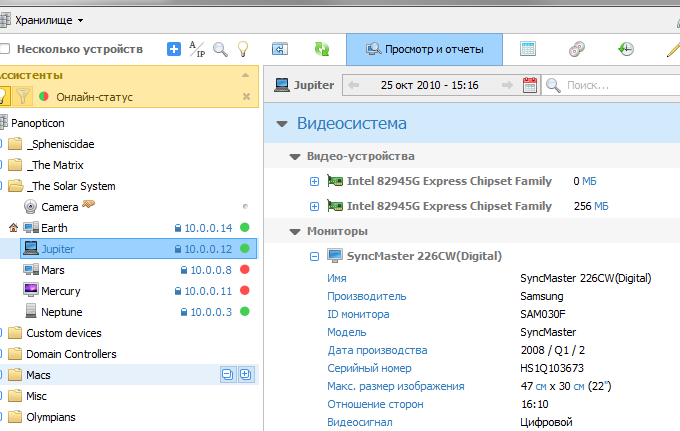Click IP address 10.0.0.12

pyautogui.click(x=209, y=249)
